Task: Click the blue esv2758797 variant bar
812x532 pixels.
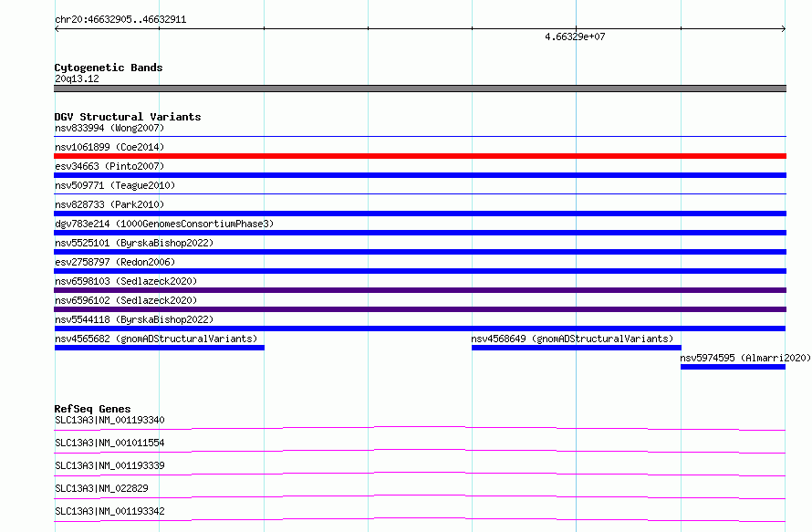Action: point(420,271)
